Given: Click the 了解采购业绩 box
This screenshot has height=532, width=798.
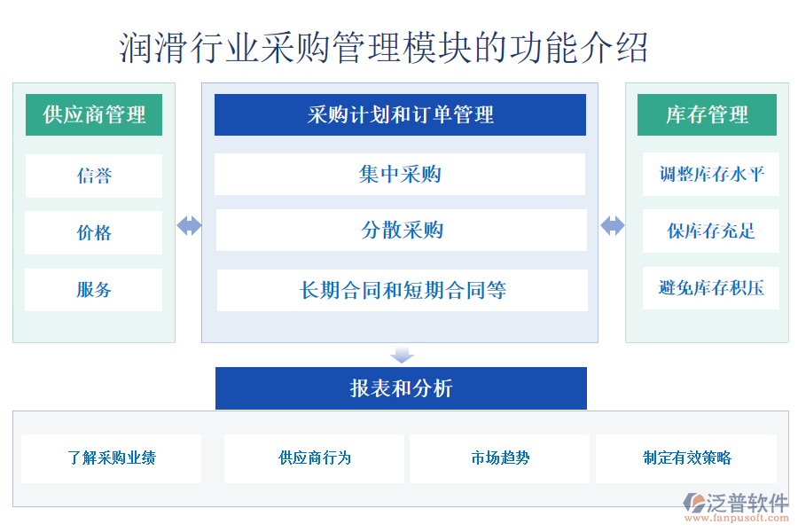Looking at the screenshot, I should pyautogui.click(x=112, y=458).
